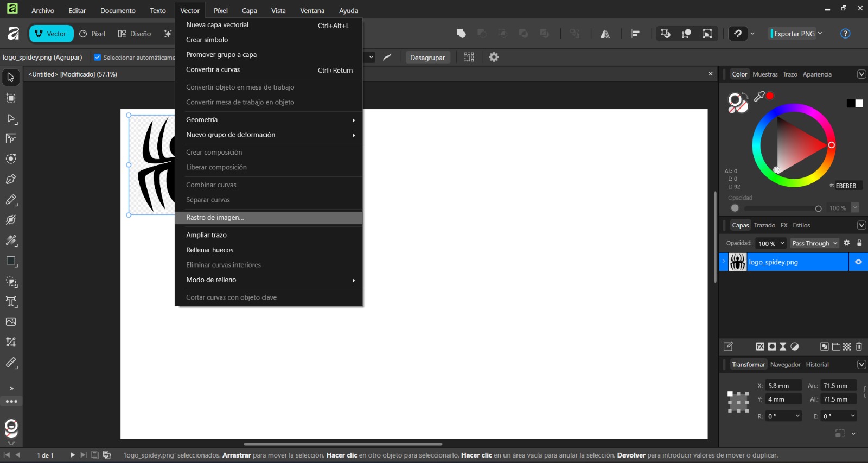Toggle Seleccionar automáticamente checkbox
The width and height of the screenshot is (868, 463).
pos(98,57)
